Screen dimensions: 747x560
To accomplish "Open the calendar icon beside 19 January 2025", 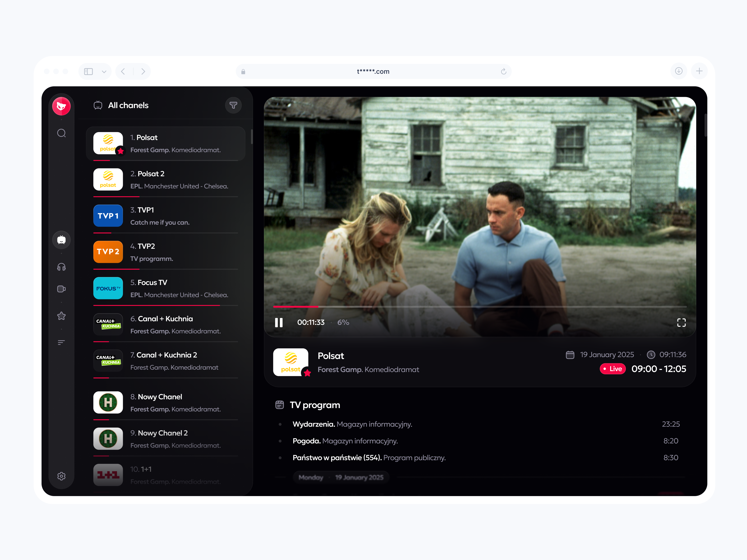I will click(570, 355).
